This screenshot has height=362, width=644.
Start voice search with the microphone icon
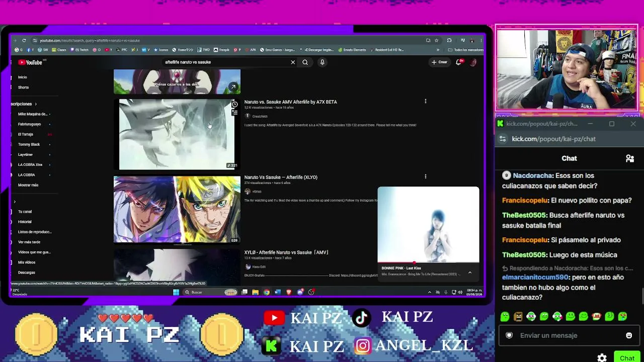click(322, 62)
